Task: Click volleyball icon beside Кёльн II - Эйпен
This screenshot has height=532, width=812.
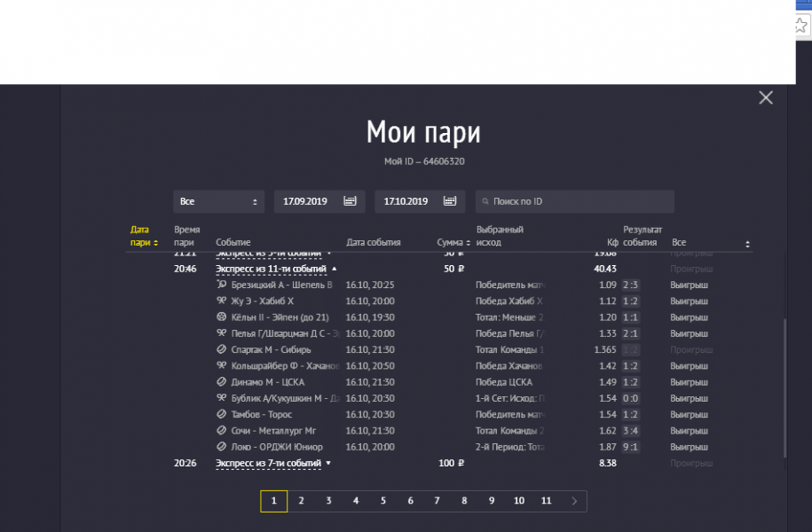Action: pyautogui.click(x=222, y=317)
